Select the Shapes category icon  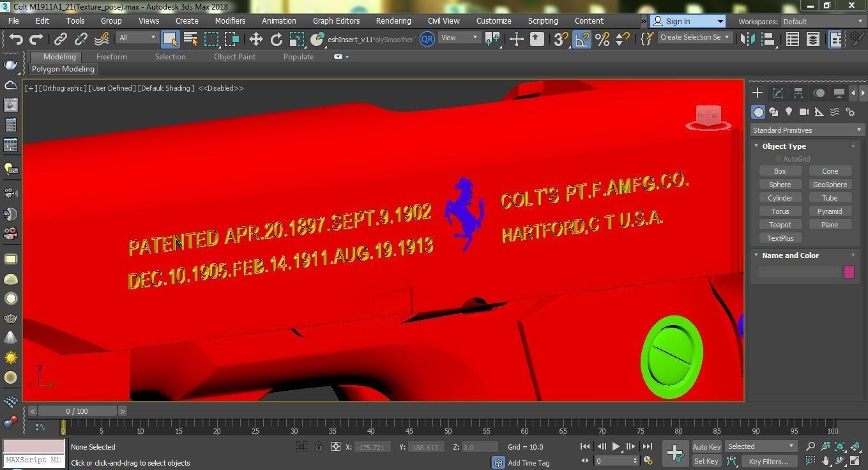pos(773,112)
